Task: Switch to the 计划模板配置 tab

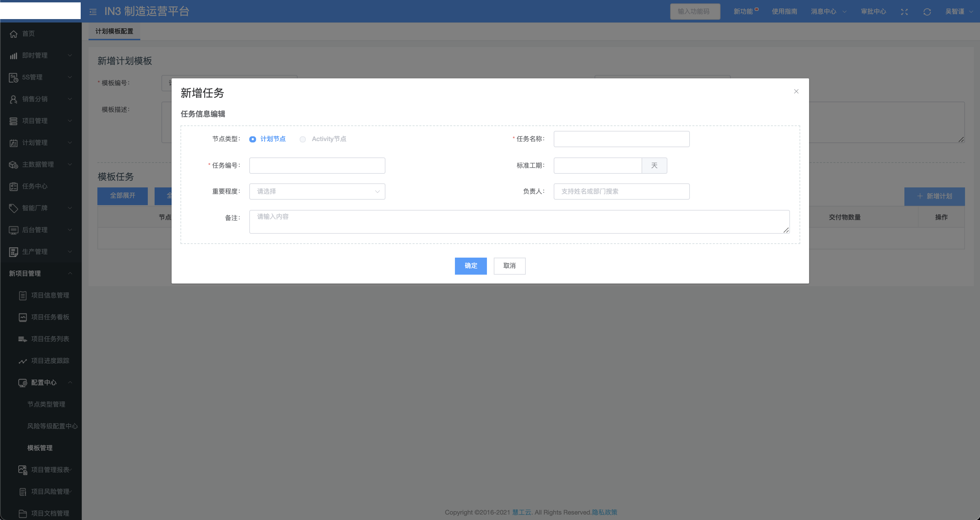Action: click(x=114, y=31)
